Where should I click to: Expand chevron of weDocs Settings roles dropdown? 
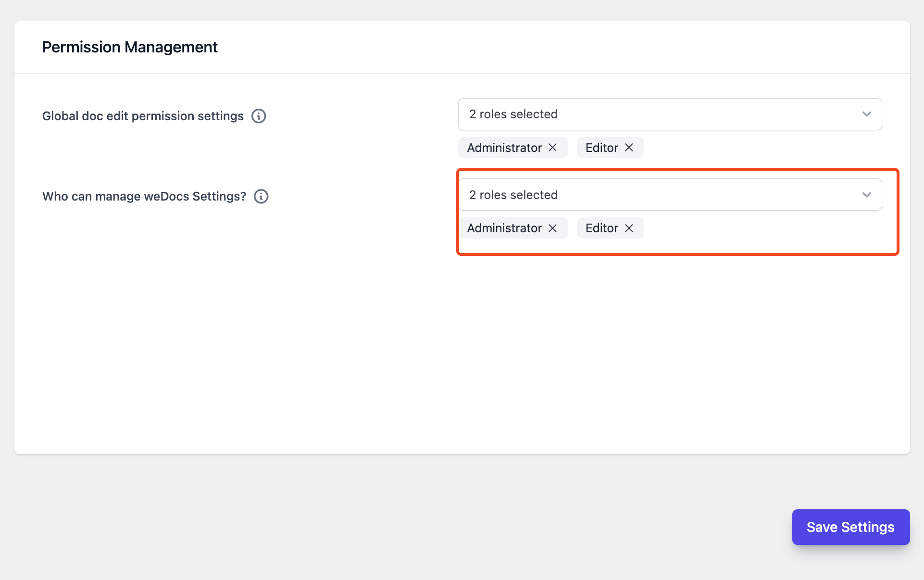(x=867, y=195)
